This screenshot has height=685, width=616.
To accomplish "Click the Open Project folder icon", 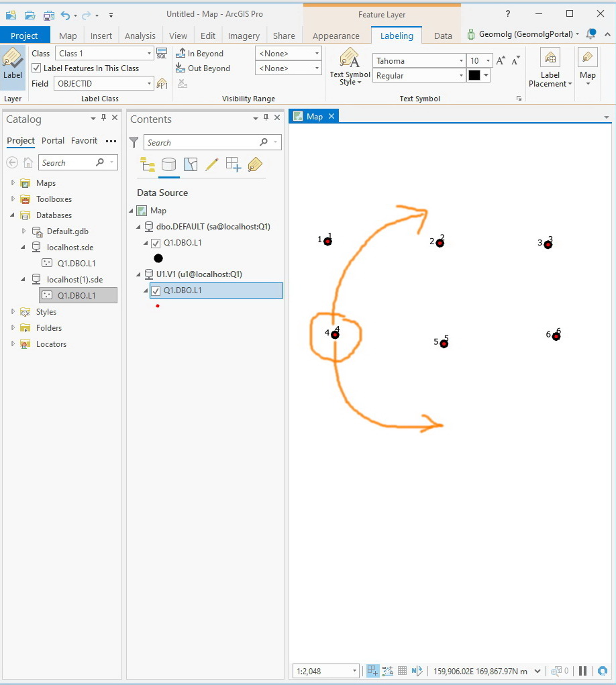I will pos(30,15).
